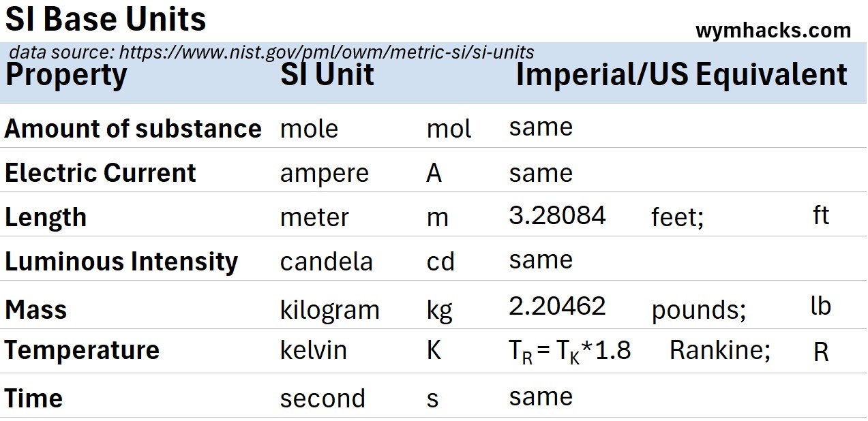The height and width of the screenshot is (421, 868).
Task: Click the Mass row label
Action: [x=36, y=310]
